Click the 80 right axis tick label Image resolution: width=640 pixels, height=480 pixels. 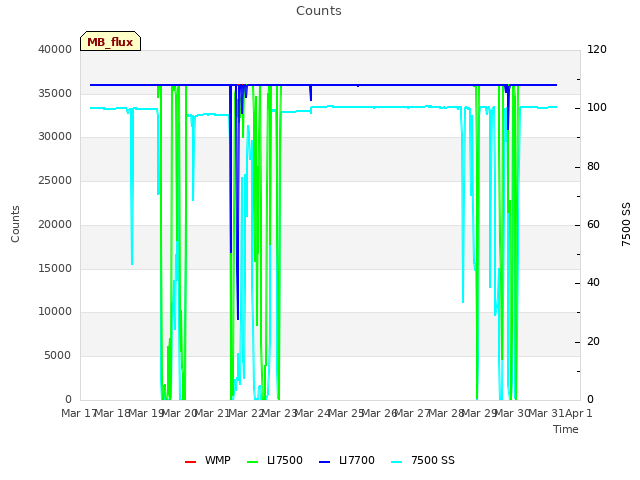[593, 166]
